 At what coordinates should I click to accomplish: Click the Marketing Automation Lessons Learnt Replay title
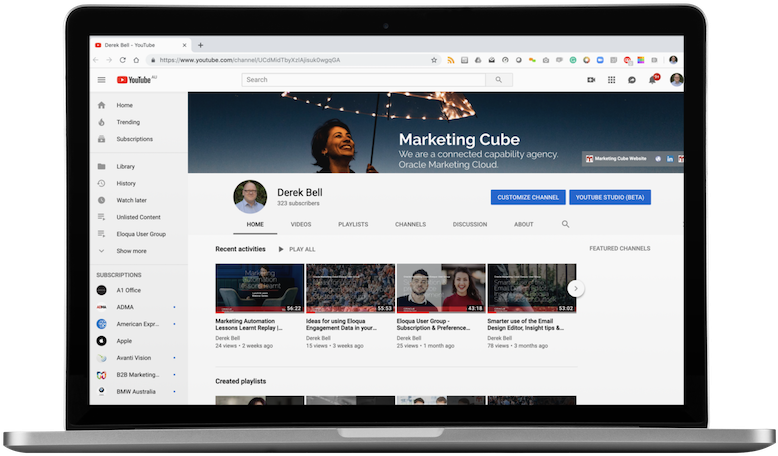point(249,325)
